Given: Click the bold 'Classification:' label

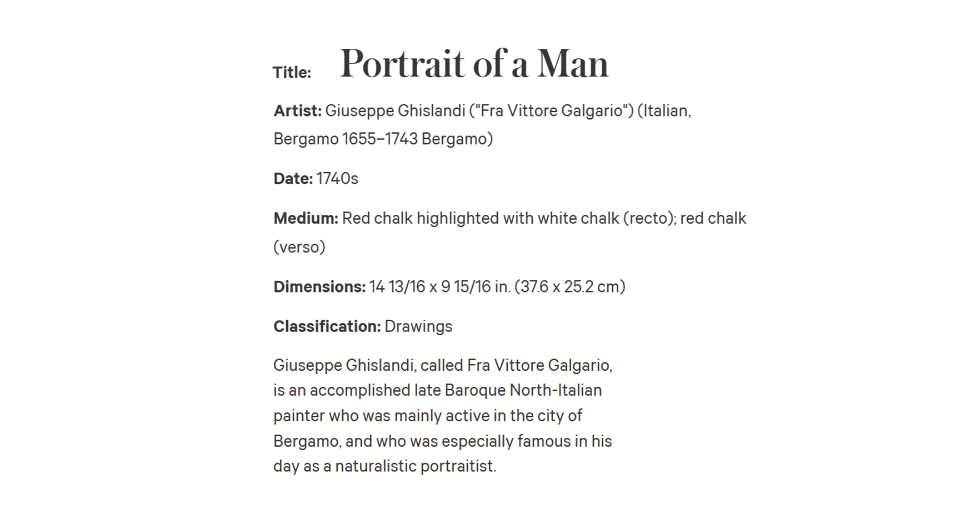Looking at the screenshot, I should click(x=327, y=326).
